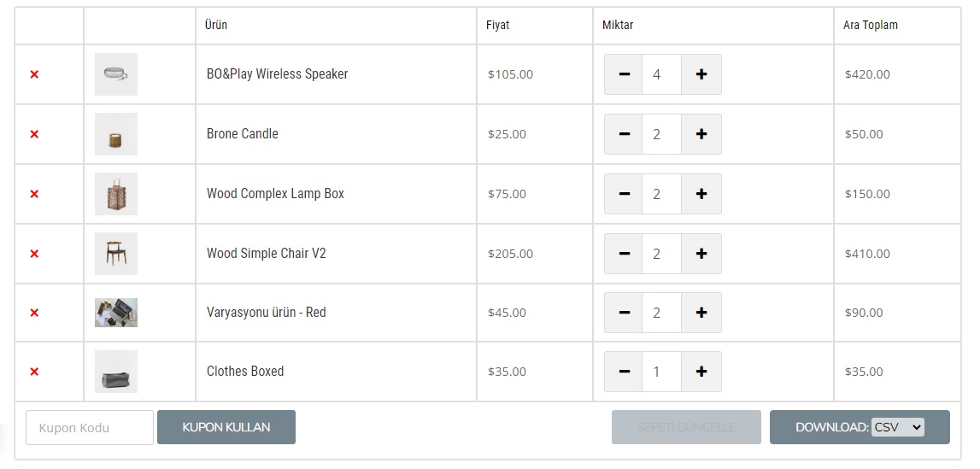Open the Wood Simple Chair V2 thumbnail
The height and width of the screenshot is (469, 980).
[x=116, y=254]
